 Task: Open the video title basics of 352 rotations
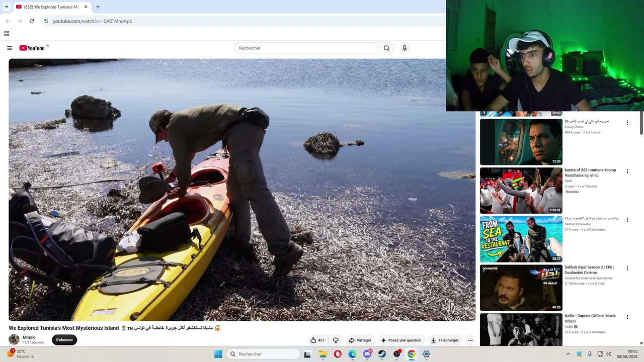(590, 172)
